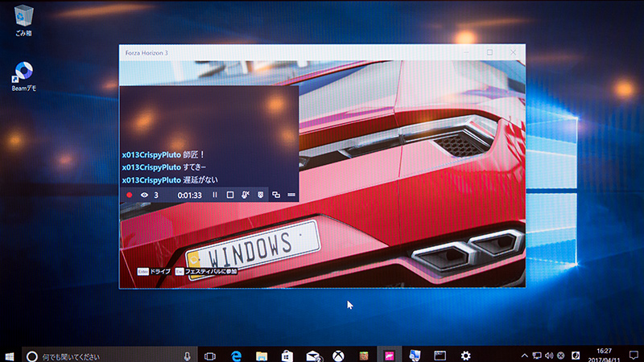
Task: Click the red broadcasting indicator dot
Action: [130, 195]
